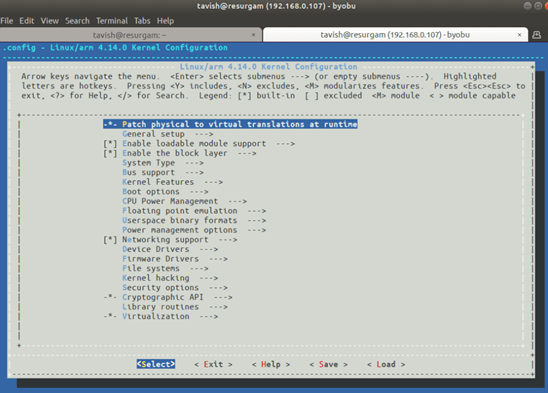Open the Security options submenu
The height and width of the screenshot is (393, 548).
pos(175,287)
